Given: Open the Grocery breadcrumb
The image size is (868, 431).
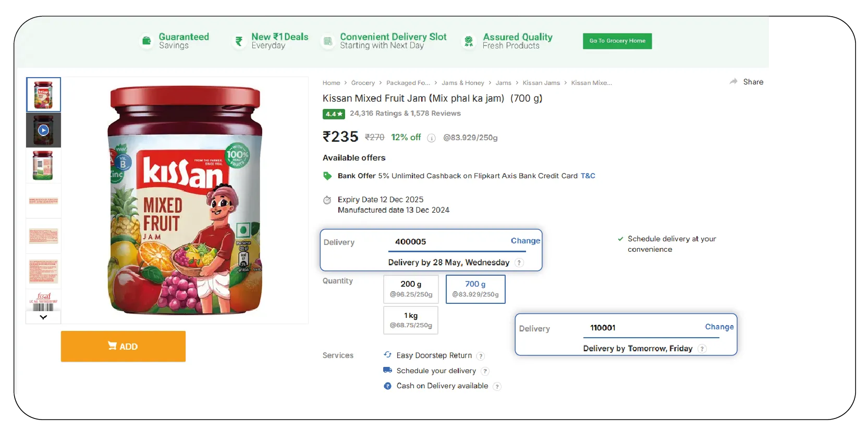Looking at the screenshot, I should point(363,83).
